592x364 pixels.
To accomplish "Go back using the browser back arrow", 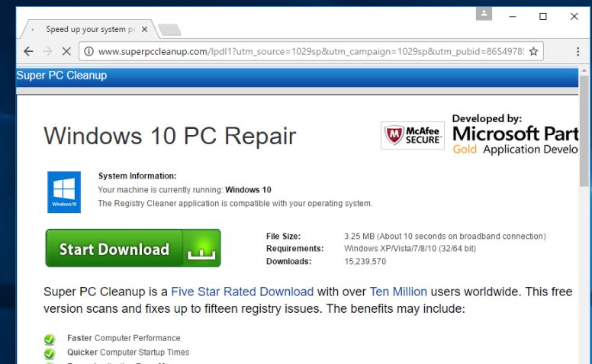I will [x=29, y=51].
